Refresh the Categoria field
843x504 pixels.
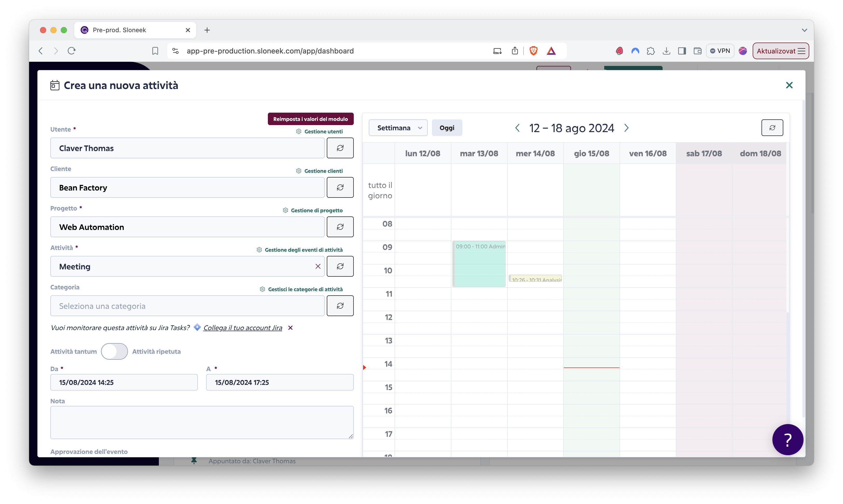(x=340, y=306)
